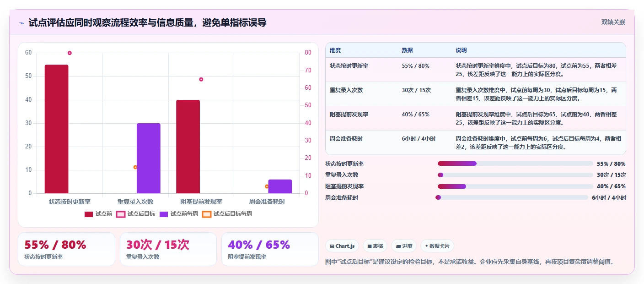Click the lightning icon beside the title
644x284 pixels.
pyautogui.click(x=22, y=23)
